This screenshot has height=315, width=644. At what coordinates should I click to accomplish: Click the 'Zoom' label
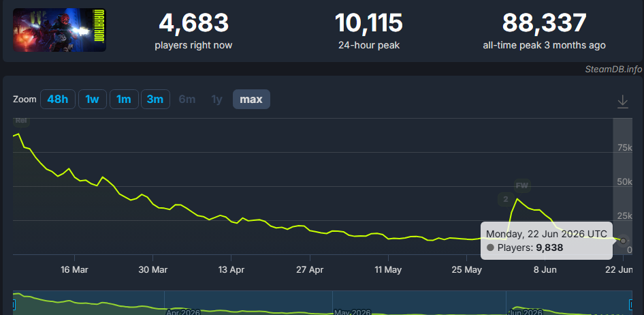tap(25, 100)
